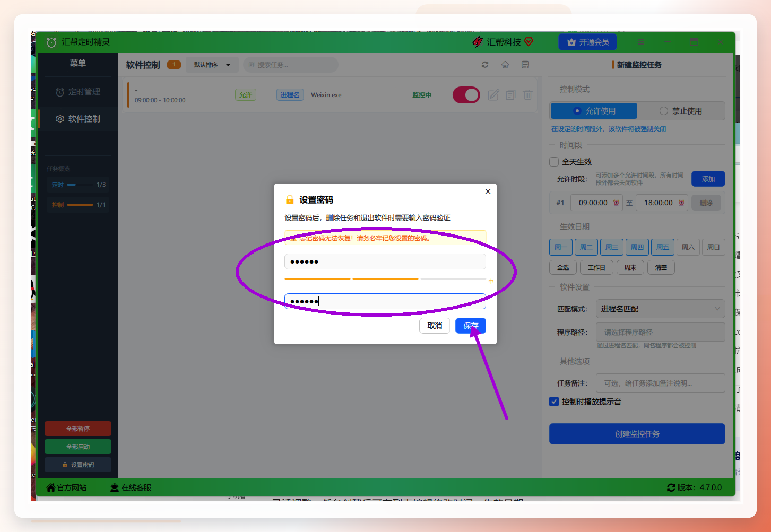
Task: Click clock icon in the 09:00:00 field
Action: (x=616, y=203)
